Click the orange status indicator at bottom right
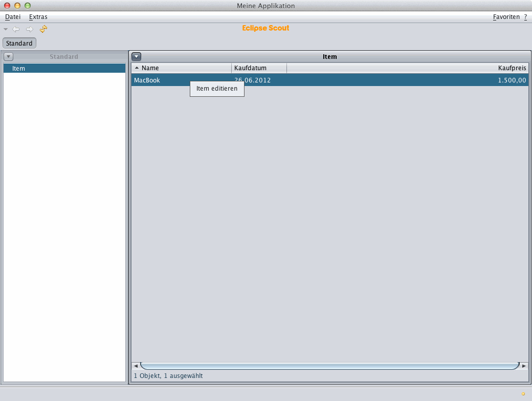The width and height of the screenshot is (532, 401). tap(523, 394)
